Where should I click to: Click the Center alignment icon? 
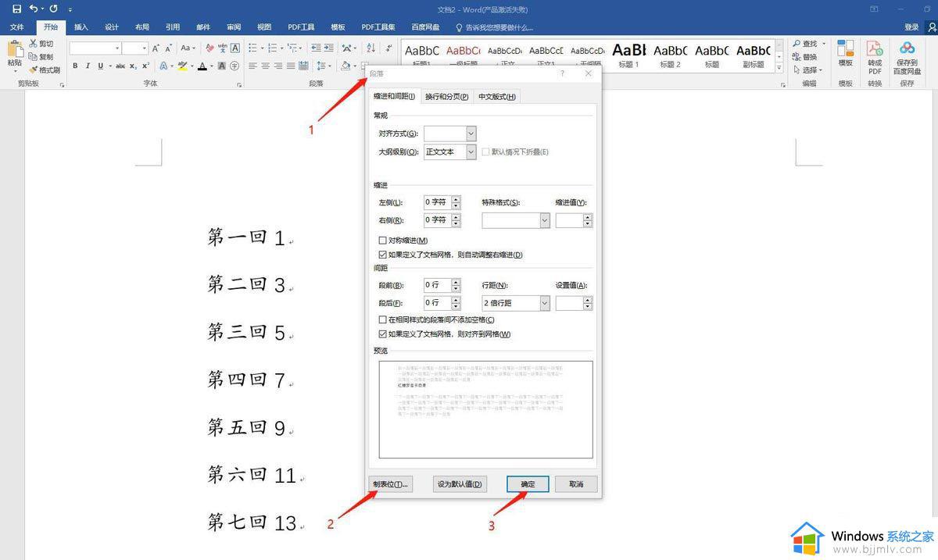[266, 66]
